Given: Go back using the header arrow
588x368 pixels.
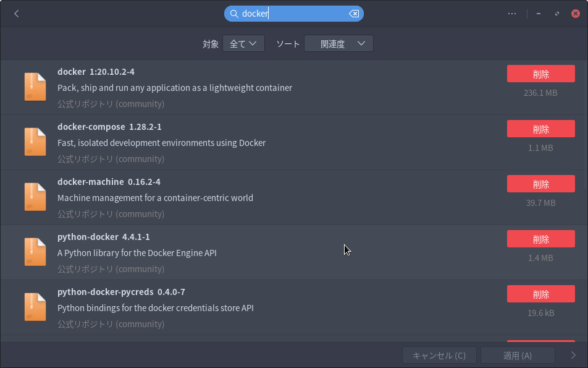Looking at the screenshot, I should coord(17,14).
